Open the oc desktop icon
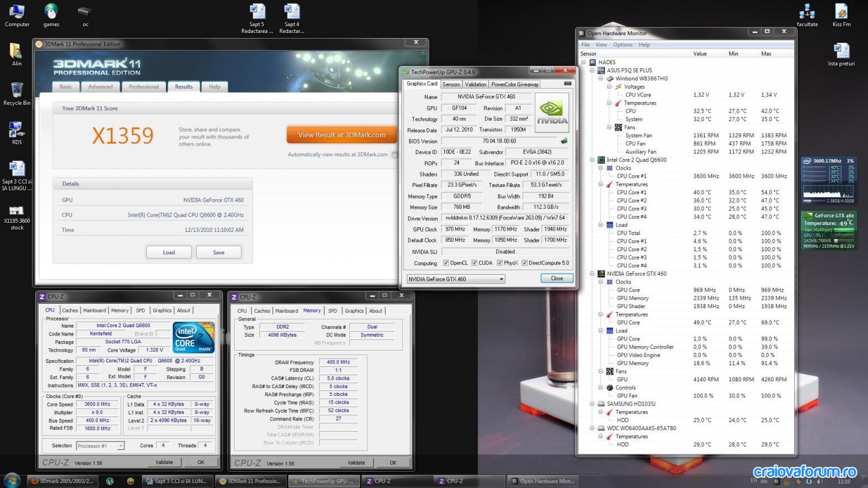 pos(85,15)
